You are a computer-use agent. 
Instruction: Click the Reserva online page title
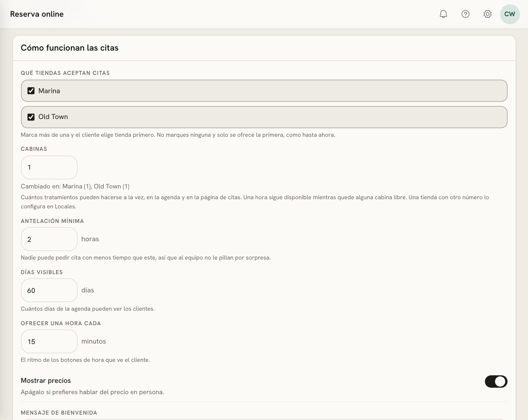[x=37, y=14]
